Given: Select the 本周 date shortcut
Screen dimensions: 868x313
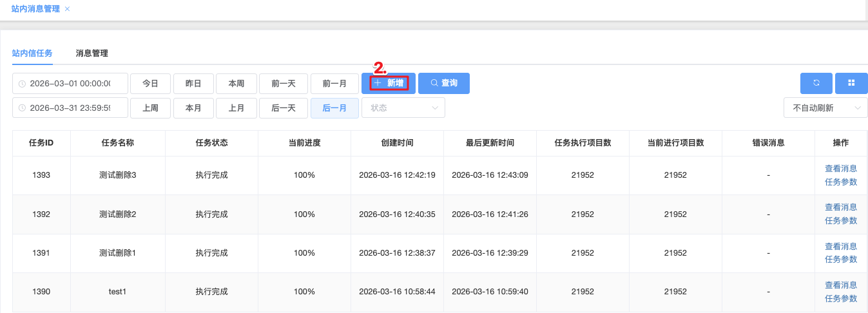Looking at the screenshot, I should click(236, 84).
